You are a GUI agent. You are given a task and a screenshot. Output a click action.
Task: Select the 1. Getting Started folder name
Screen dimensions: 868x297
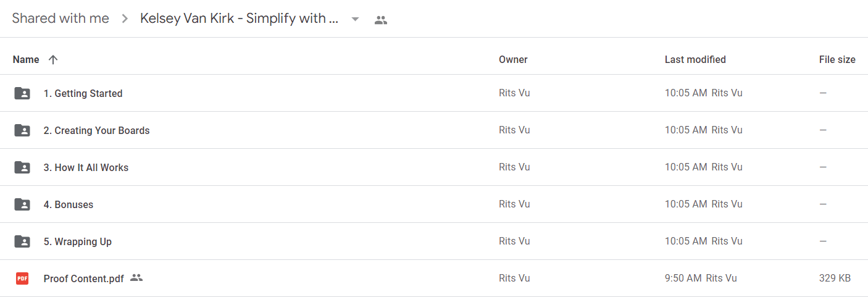83,93
